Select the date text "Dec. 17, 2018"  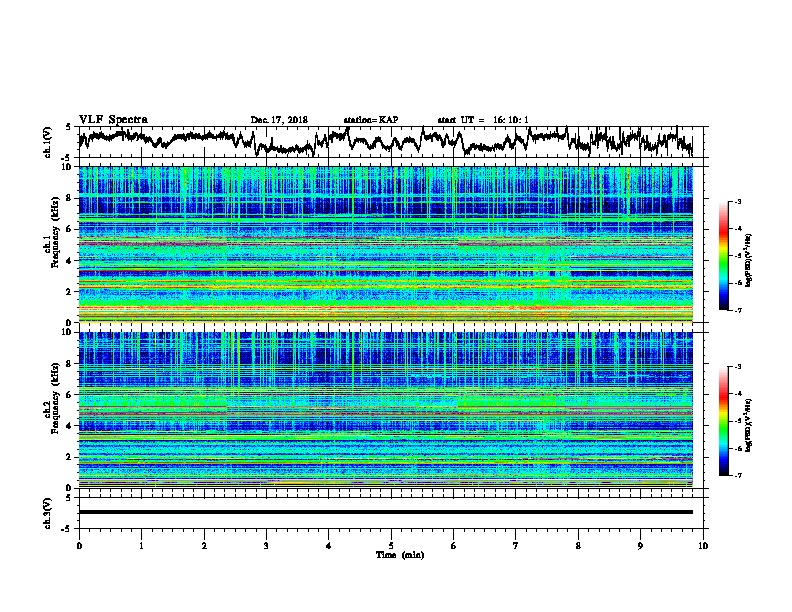coord(279,120)
